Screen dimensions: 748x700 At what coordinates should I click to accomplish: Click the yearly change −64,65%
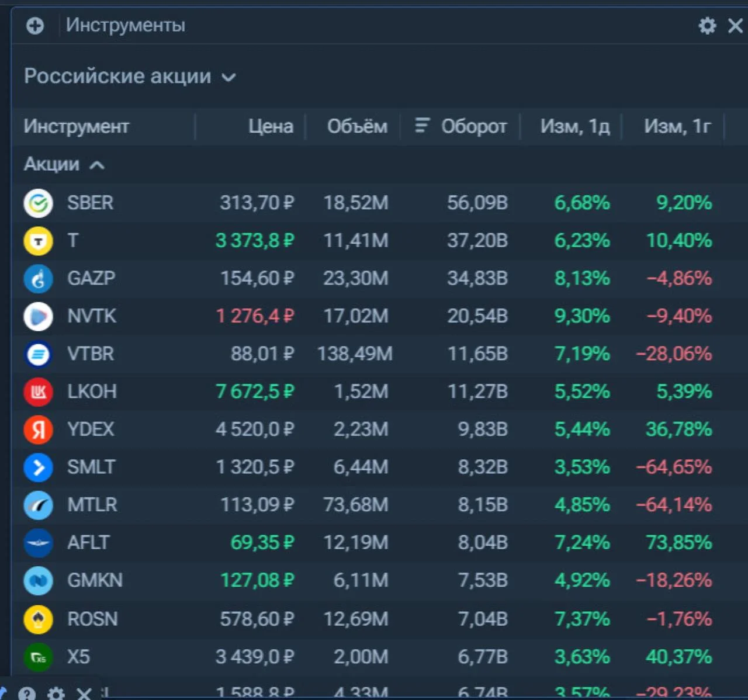coord(674,467)
